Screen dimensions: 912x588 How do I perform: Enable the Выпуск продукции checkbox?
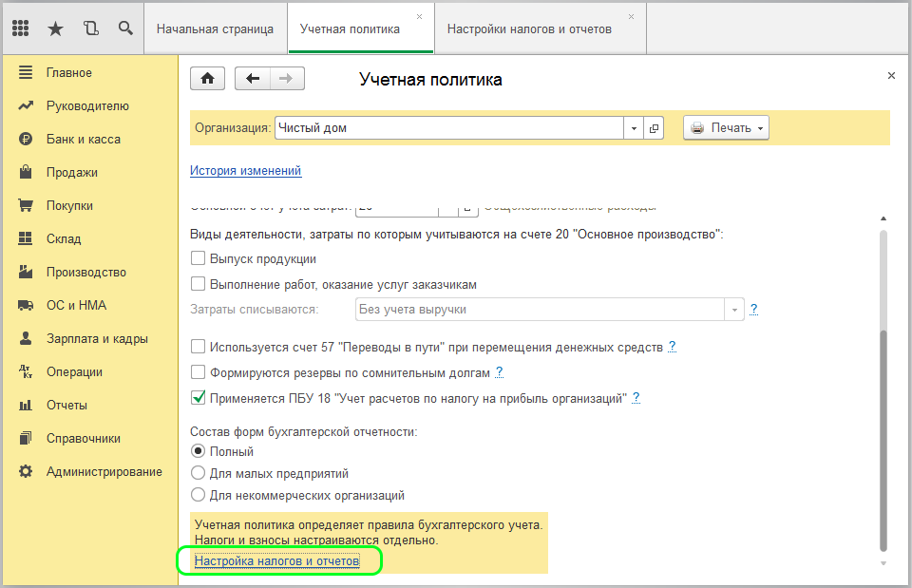click(198, 257)
